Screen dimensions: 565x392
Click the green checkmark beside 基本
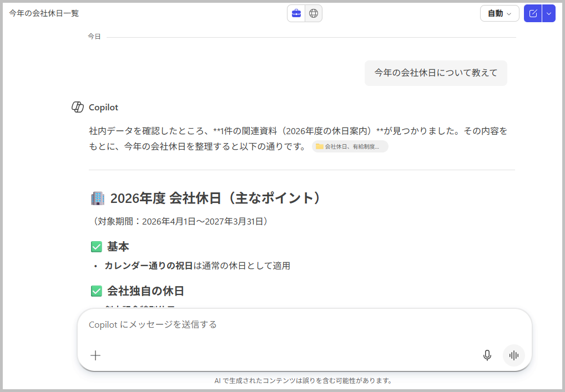pos(97,247)
